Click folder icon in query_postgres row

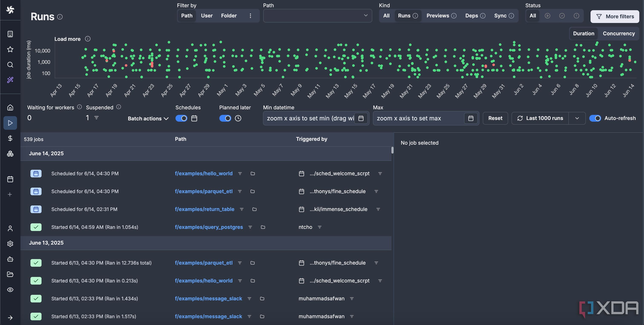tap(263, 227)
